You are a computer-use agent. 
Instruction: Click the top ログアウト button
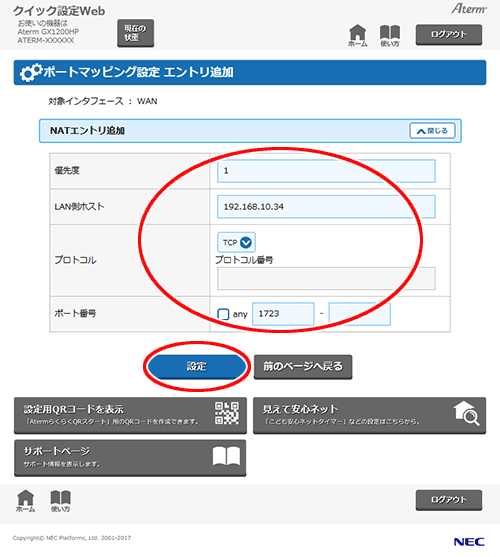(x=449, y=34)
